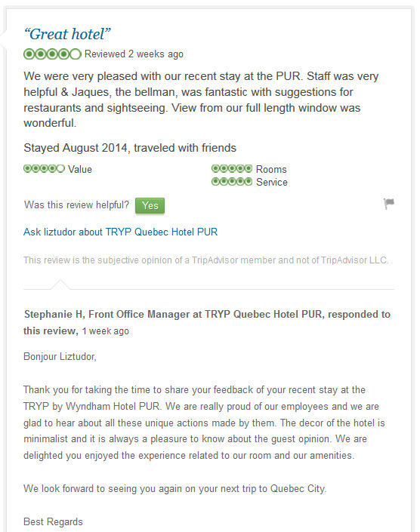Click the Value rating bubbles
Screen dimensions: 420x532
point(44,168)
